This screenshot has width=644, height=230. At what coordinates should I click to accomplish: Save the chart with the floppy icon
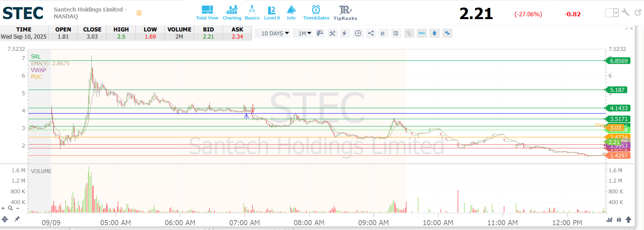[x=619, y=220]
